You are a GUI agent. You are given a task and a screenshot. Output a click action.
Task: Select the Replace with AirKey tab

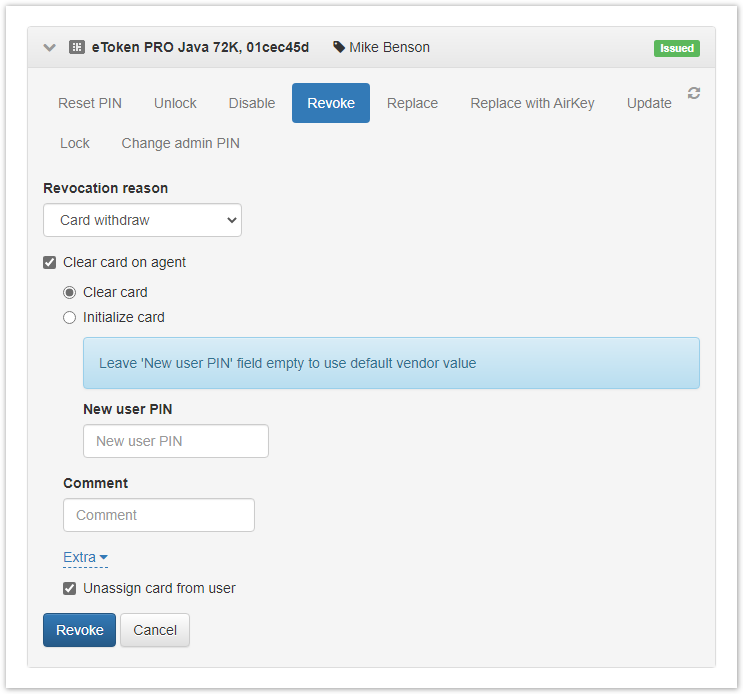(532, 103)
